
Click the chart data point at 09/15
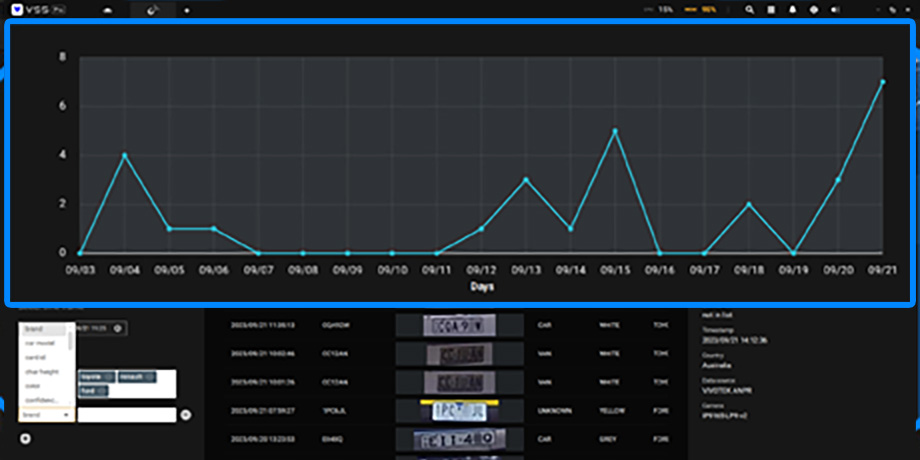pyautogui.click(x=615, y=131)
